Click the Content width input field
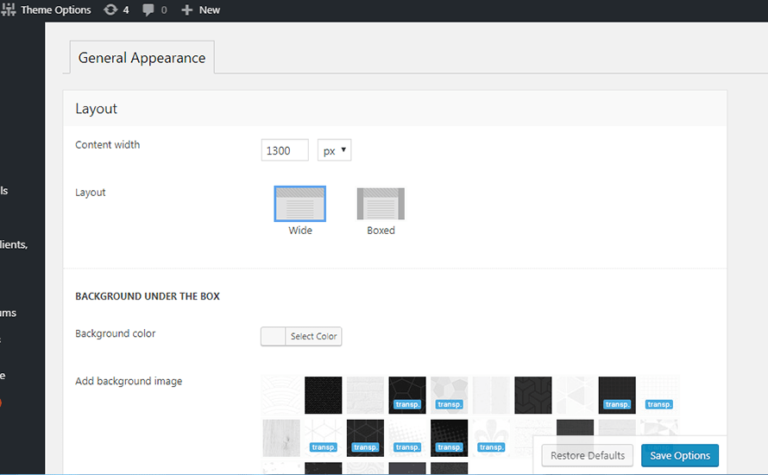 (285, 150)
